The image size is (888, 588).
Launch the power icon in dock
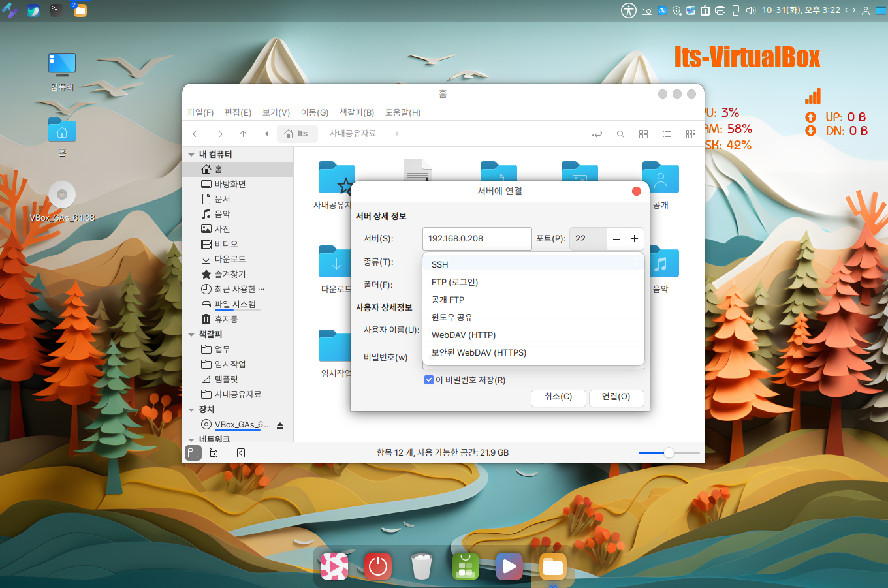377,566
